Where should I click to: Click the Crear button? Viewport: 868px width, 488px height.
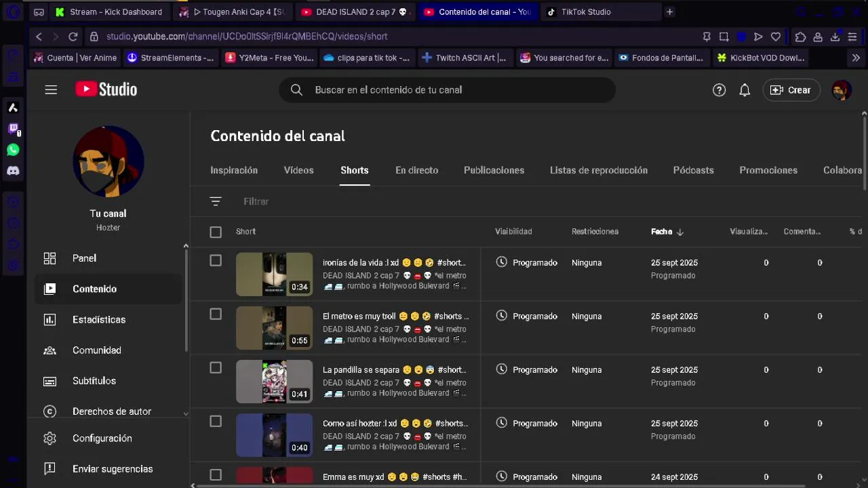coord(791,90)
